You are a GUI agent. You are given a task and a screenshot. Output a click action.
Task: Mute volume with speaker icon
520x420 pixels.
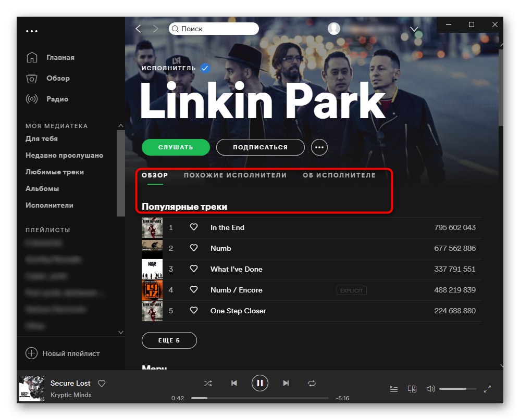click(x=430, y=389)
